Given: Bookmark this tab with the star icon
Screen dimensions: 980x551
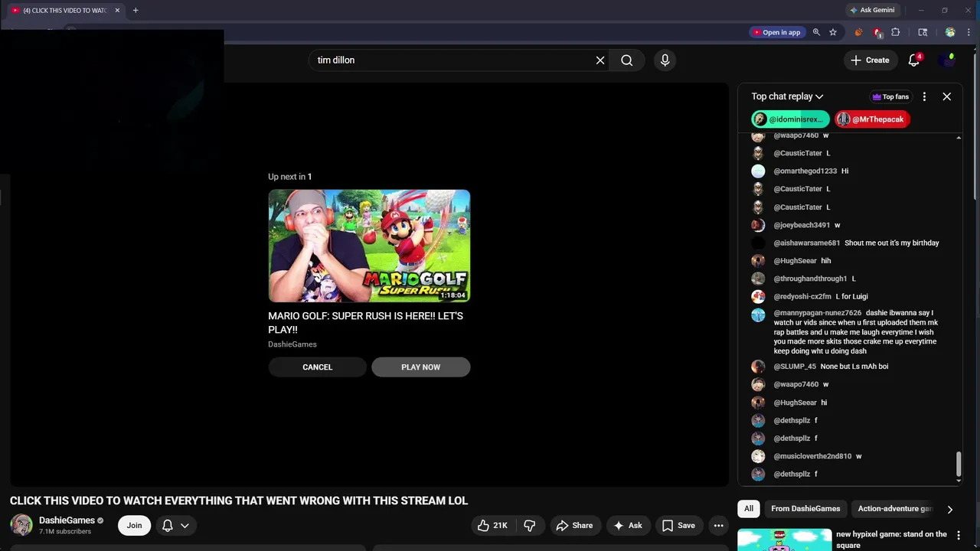Looking at the screenshot, I should 833,32.
